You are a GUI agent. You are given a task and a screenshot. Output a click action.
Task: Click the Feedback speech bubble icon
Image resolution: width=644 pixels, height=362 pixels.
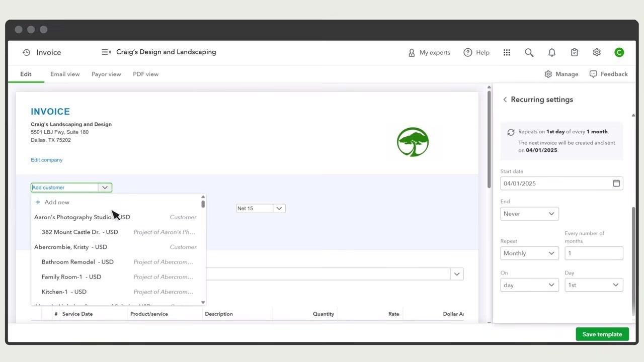tap(594, 74)
